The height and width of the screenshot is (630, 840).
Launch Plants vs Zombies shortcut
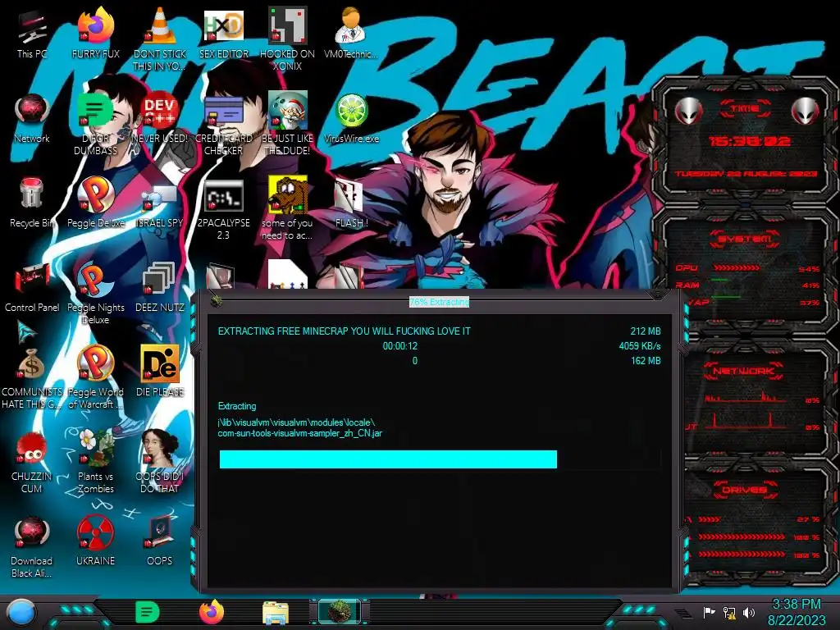pos(95,462)
